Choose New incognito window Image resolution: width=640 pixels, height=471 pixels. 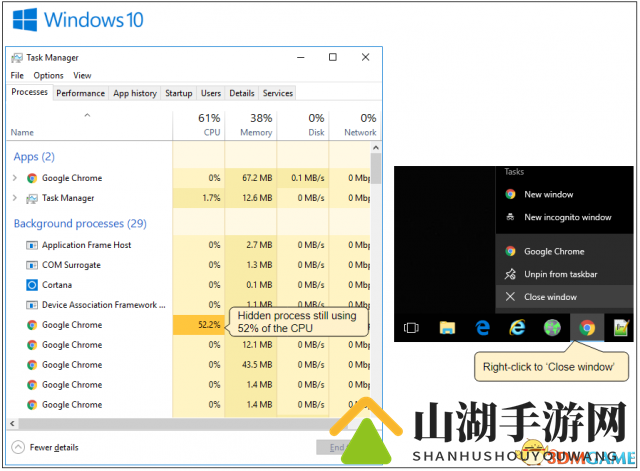[x=564, y=217]
